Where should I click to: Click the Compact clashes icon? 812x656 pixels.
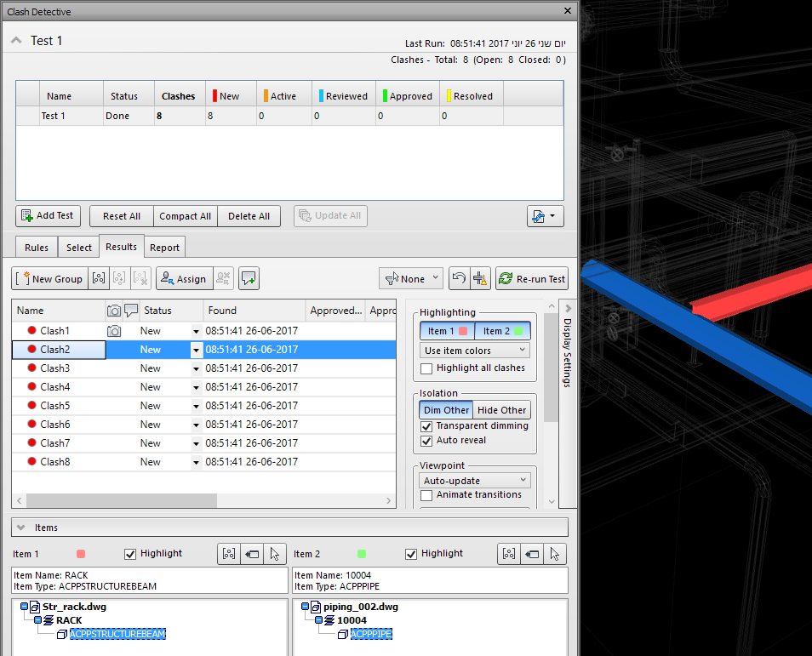(480, 278)
